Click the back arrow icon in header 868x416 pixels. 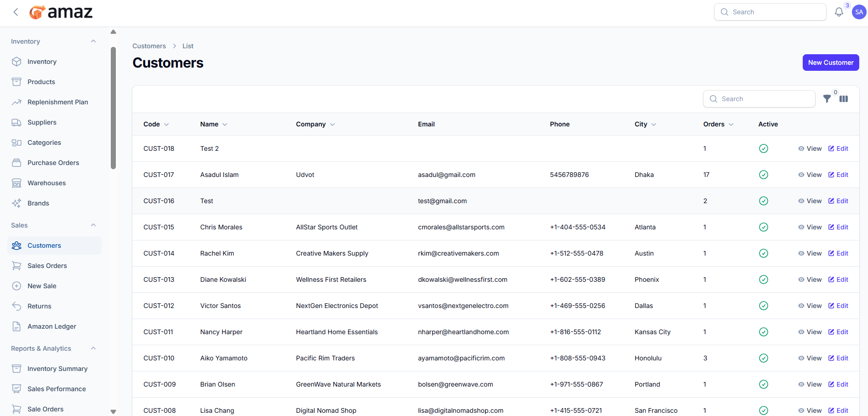point(16,12)
